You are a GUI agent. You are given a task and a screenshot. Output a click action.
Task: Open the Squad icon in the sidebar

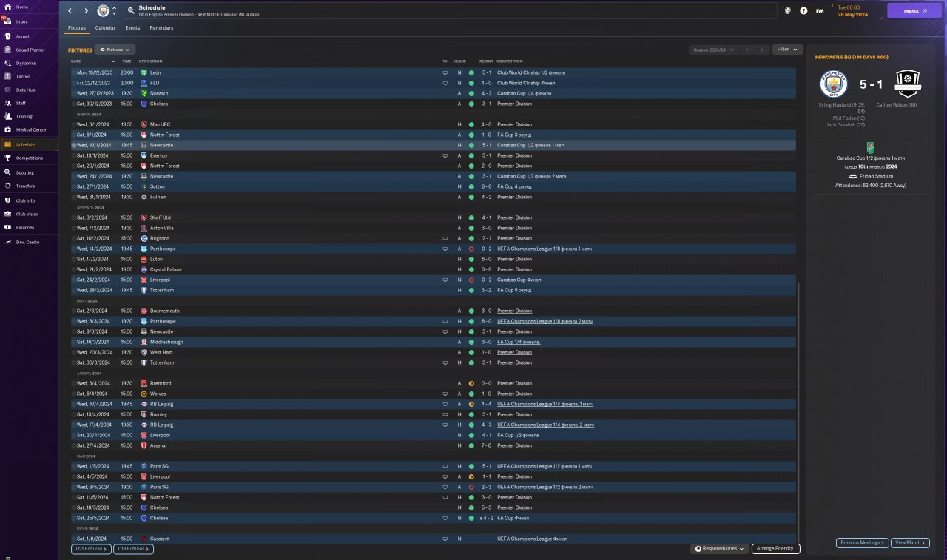8,36
